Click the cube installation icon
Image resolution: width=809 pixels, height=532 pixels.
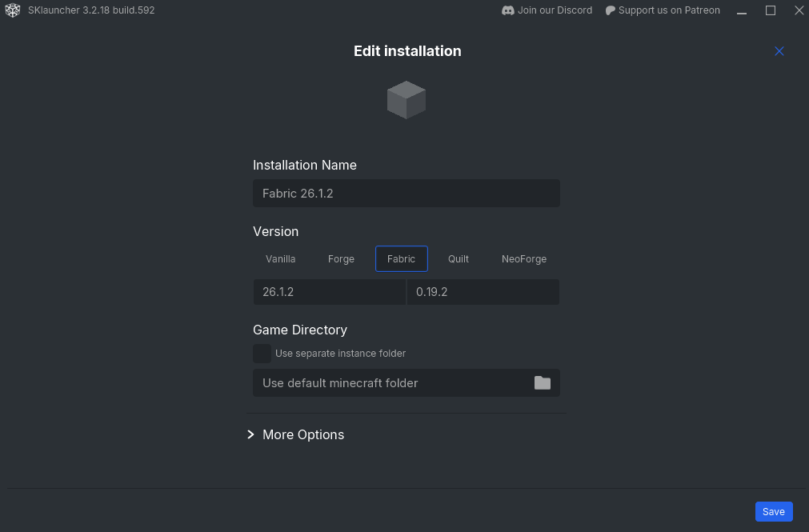click(406, 99)
